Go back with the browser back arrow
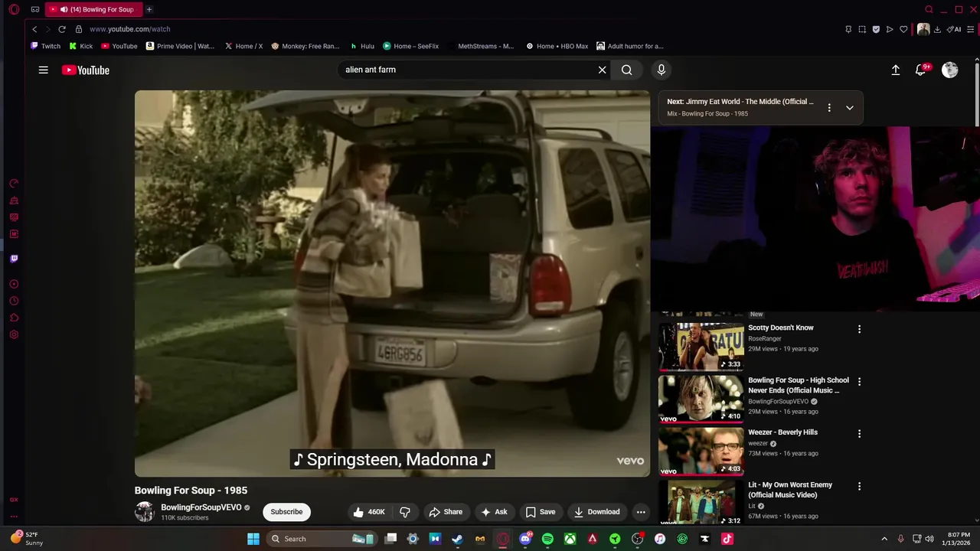 pos(34,29)
